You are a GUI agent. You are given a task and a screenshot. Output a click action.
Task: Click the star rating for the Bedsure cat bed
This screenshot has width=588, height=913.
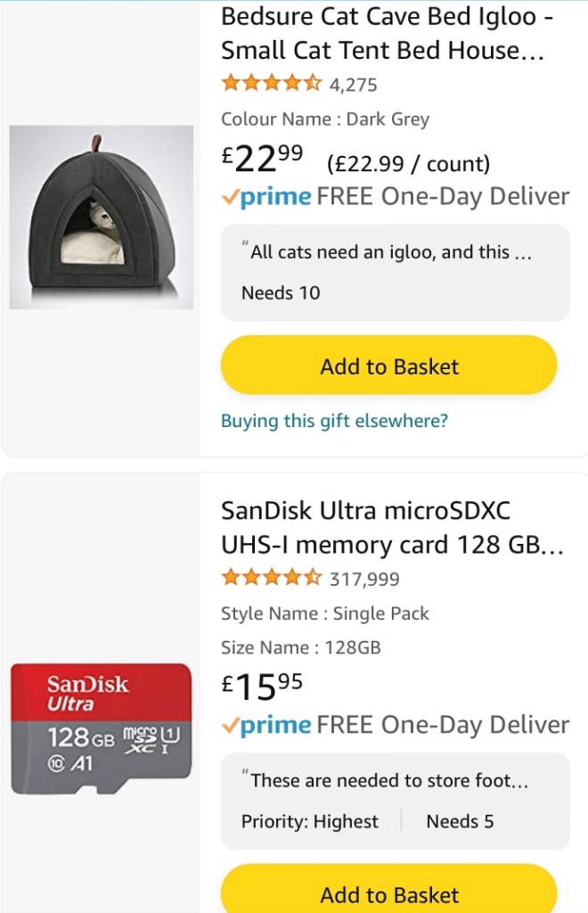(271, 84)
